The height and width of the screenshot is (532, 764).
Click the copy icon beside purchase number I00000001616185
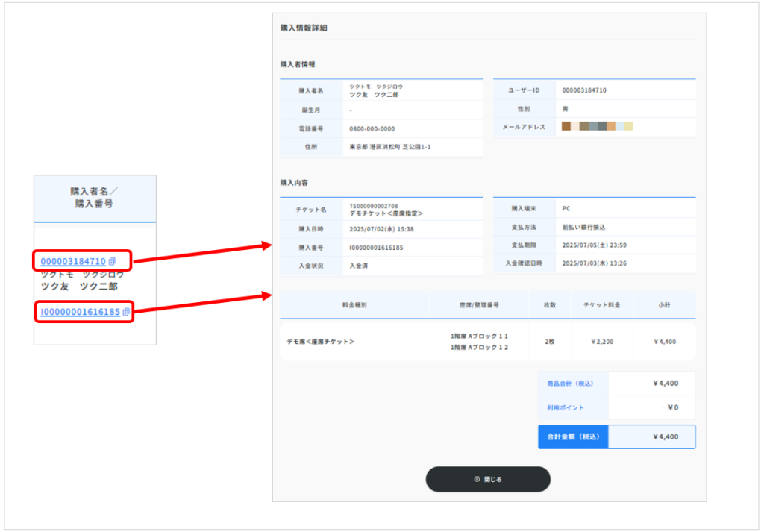[x=126, y=311]
